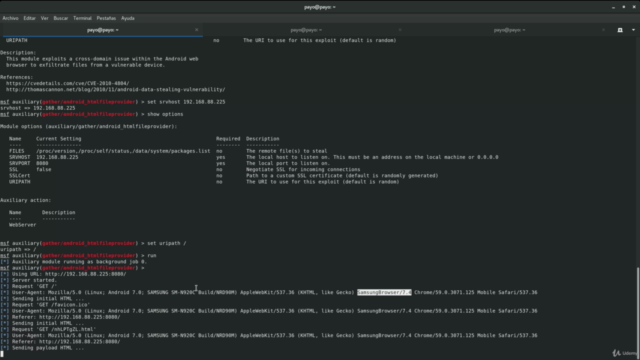The height and width of the screenshot is (360, 640).
Task: Click the 'References:' heading
Action: [x=16, y=77]
